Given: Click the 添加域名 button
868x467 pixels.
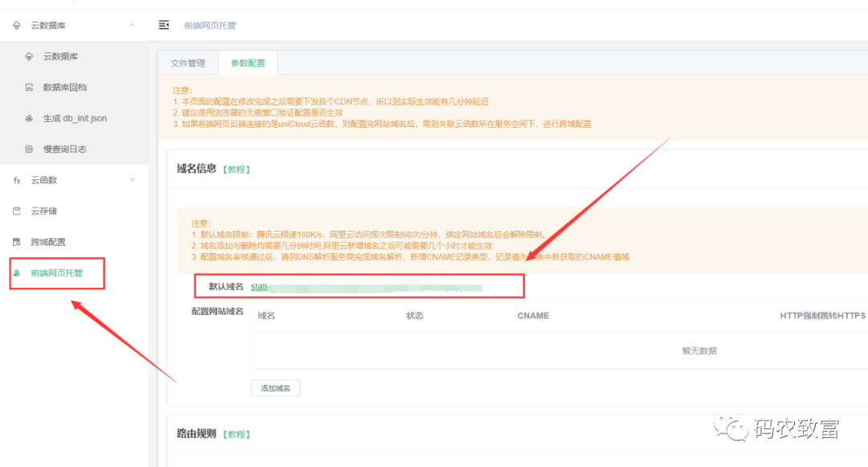Looking at the screenshot, I should point(276,387).
